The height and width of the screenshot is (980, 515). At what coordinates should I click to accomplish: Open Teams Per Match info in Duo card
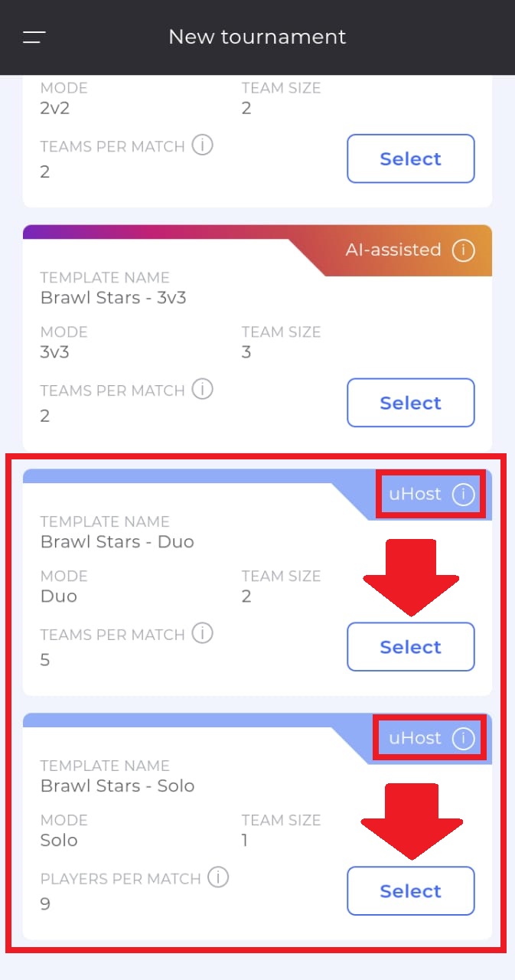(202, 633)
